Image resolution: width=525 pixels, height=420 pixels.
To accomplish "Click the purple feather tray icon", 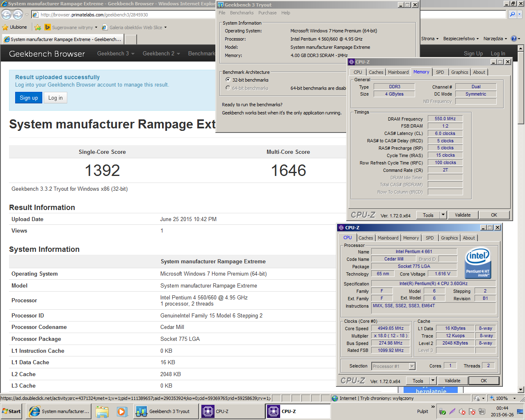I will (x=452, y=411).
